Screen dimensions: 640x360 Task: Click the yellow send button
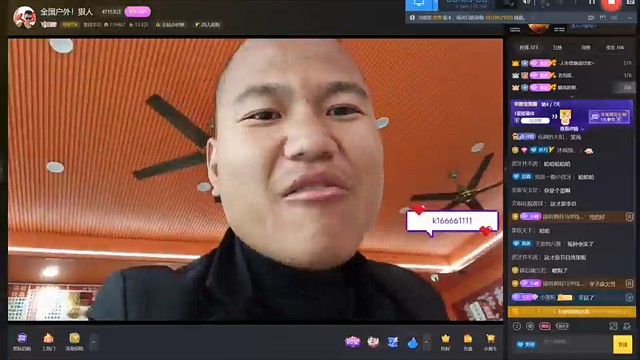[x=622, y=345]
